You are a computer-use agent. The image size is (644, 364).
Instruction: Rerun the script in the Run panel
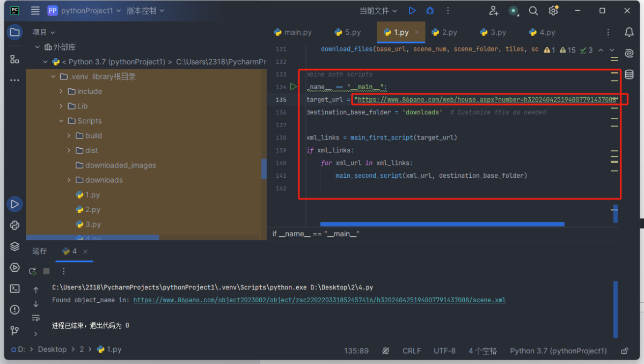(x=33, y=271)
